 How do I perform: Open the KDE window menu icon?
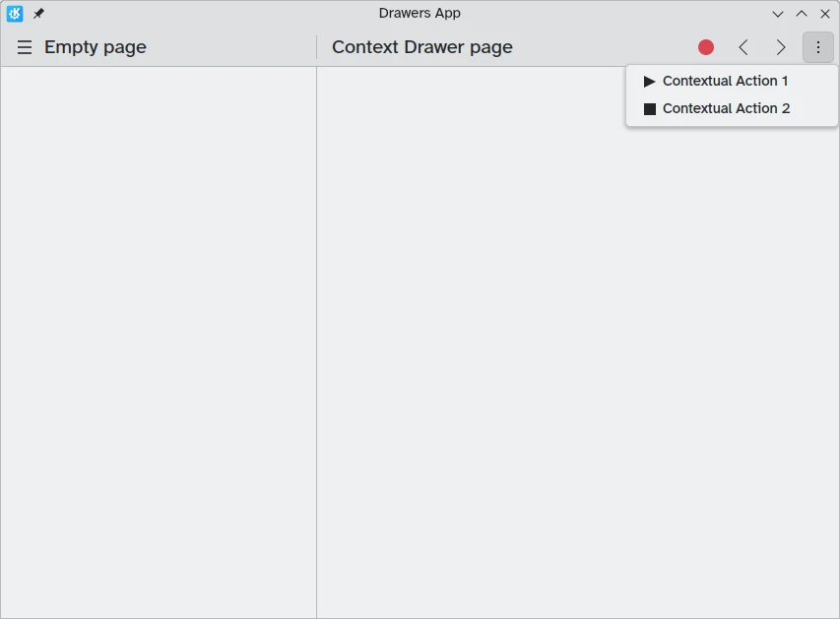[x=15, y=14]
